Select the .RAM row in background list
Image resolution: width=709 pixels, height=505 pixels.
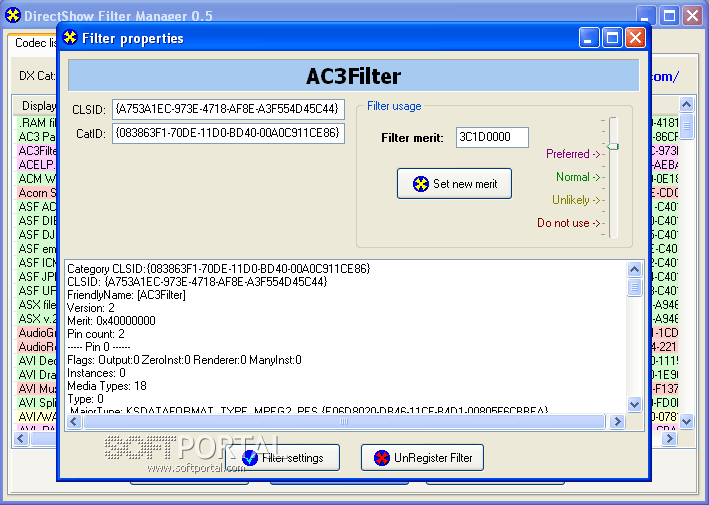coord(37,123)
